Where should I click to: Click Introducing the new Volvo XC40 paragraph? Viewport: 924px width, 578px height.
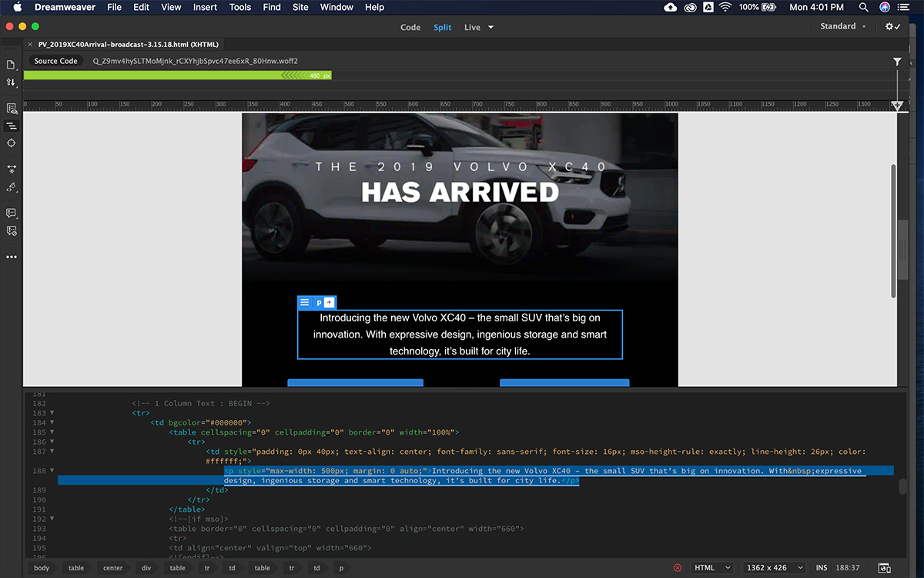(x=460, y=334)
